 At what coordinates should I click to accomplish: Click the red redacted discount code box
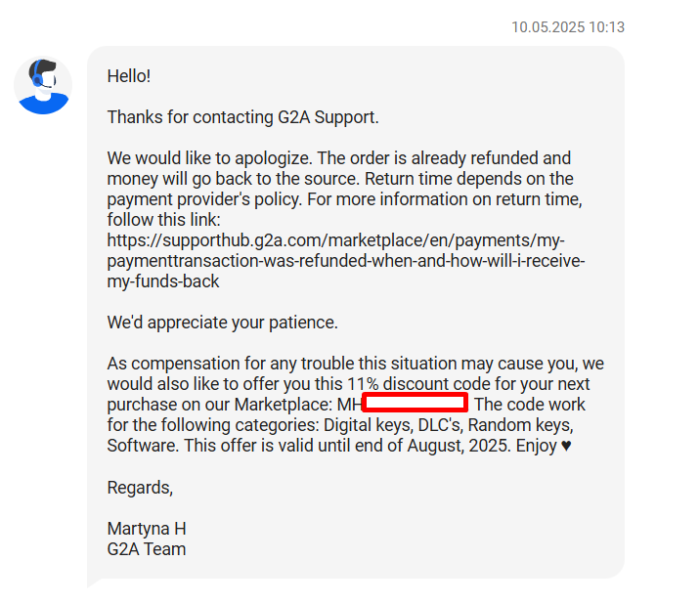415,403
